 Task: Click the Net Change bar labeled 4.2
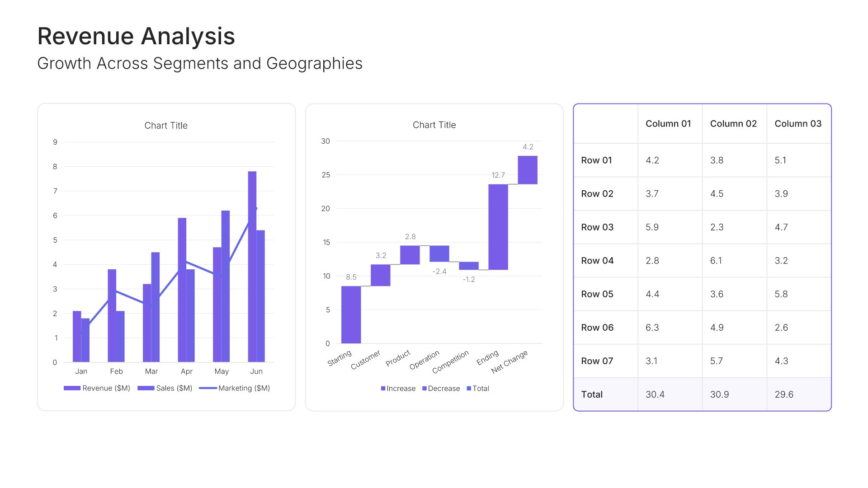(x=528, y=170)
